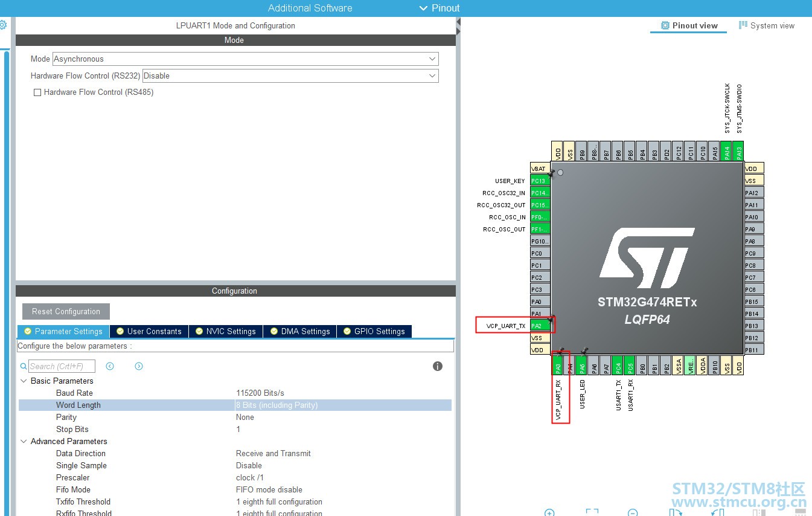Viewport: 812px width, 516px height.
Task: Click the Stop Bits value 1
Action: coord(238,430)
